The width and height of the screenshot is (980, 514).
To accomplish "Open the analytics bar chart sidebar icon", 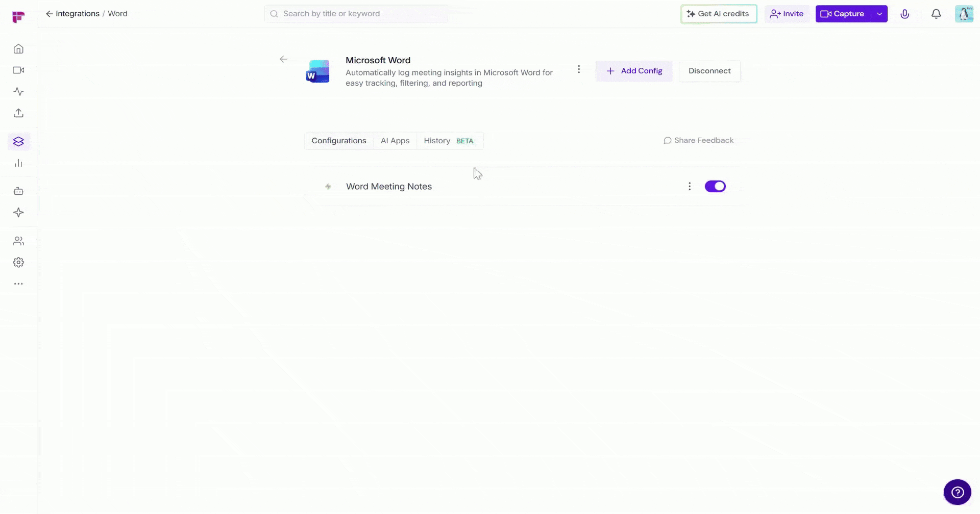I will pos(18,163).
